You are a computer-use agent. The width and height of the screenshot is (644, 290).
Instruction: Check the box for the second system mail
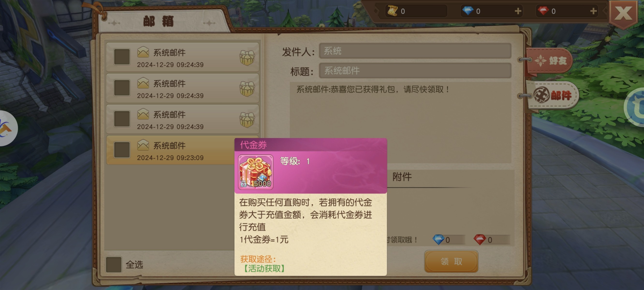tap(122, 88)
